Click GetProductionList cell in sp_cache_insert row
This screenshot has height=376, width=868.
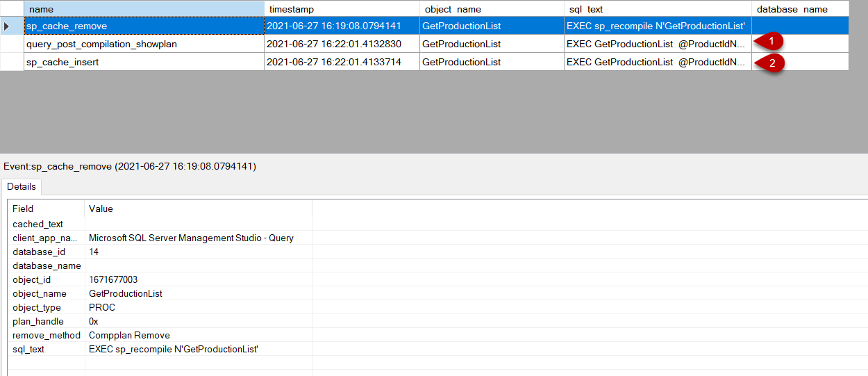point(492,62)
